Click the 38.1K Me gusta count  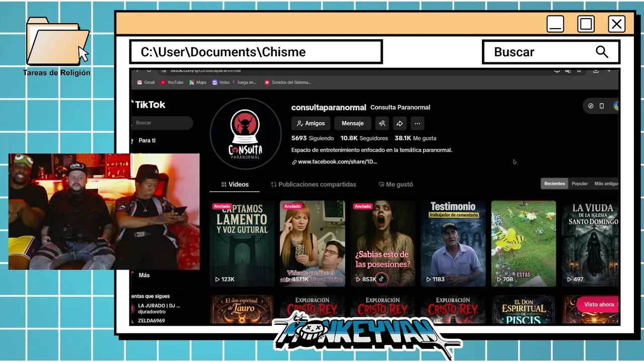click(x=416, y=138)
